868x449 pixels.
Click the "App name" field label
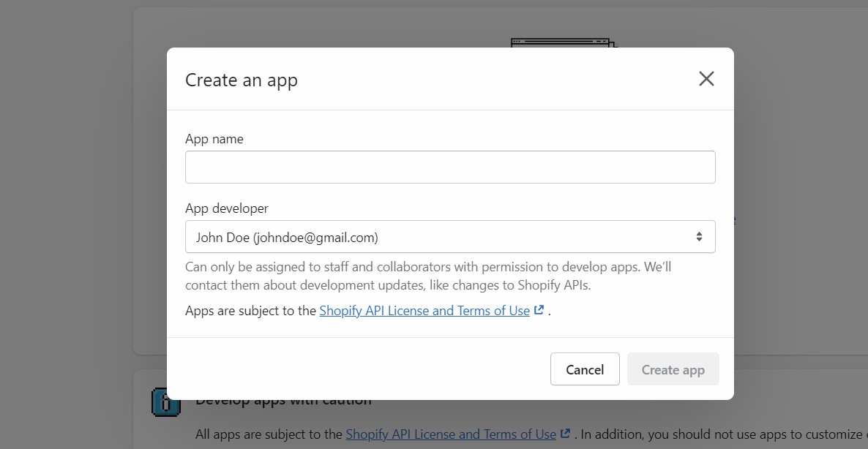[214, 139]
